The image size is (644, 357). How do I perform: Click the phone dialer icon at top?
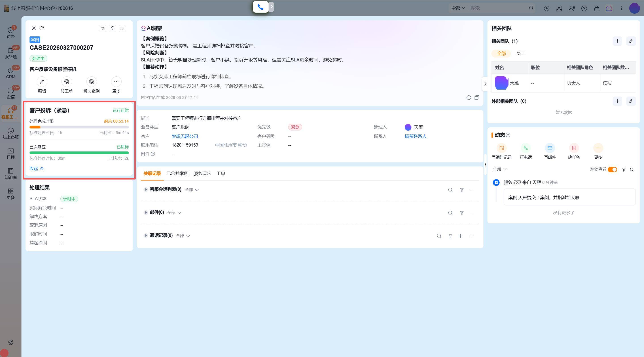pyautogui.click(x=260, y=7)
